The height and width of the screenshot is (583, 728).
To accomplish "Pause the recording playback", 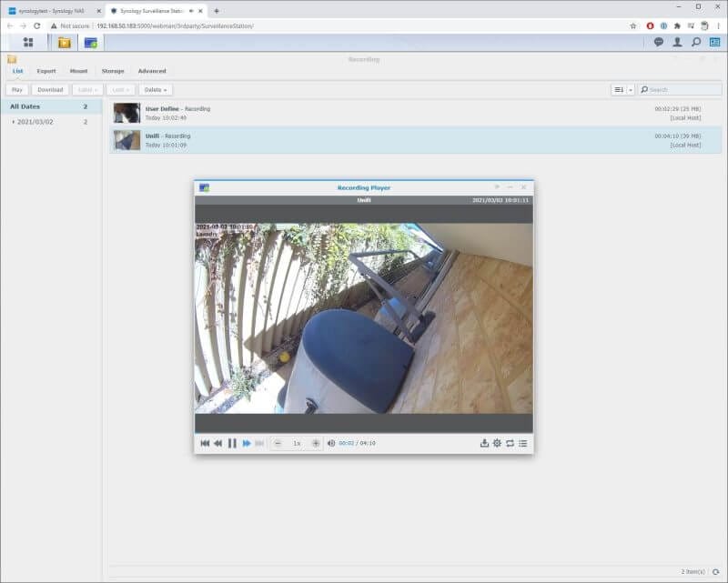I will click(232, 443).
